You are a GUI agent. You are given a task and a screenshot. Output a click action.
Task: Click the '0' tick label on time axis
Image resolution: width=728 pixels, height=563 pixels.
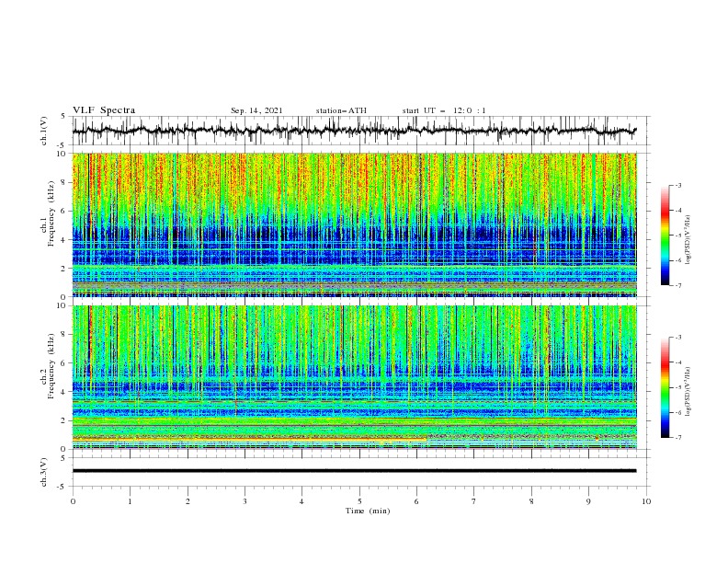point(73,501)
